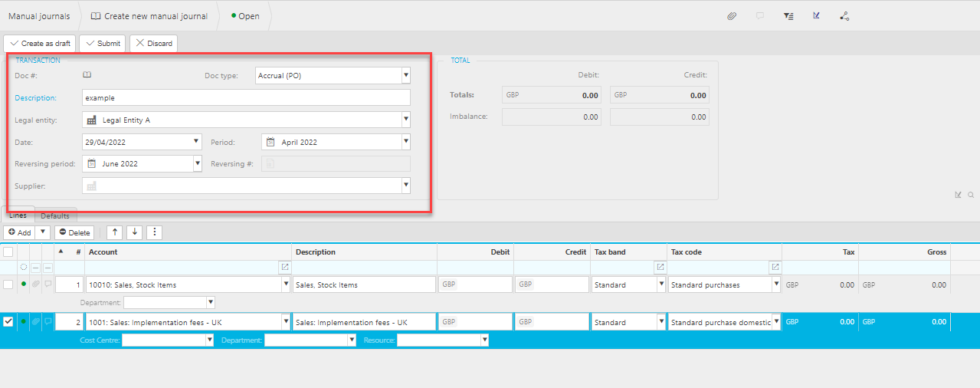Image resolution: width=980 pixels, height=388 pixels.
Task: Toggle the select-all checkbox in grid header
Action: [x=8, y=252]
